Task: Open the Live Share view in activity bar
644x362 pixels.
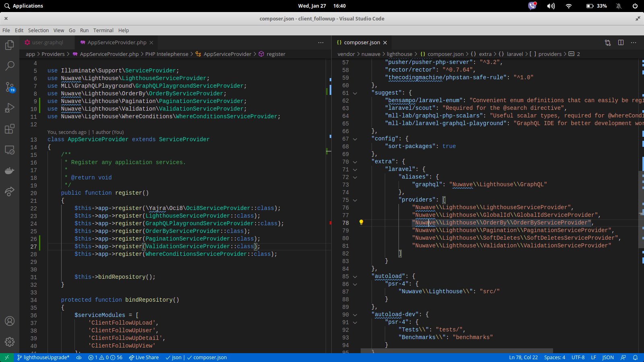Action: coord(10,191)
